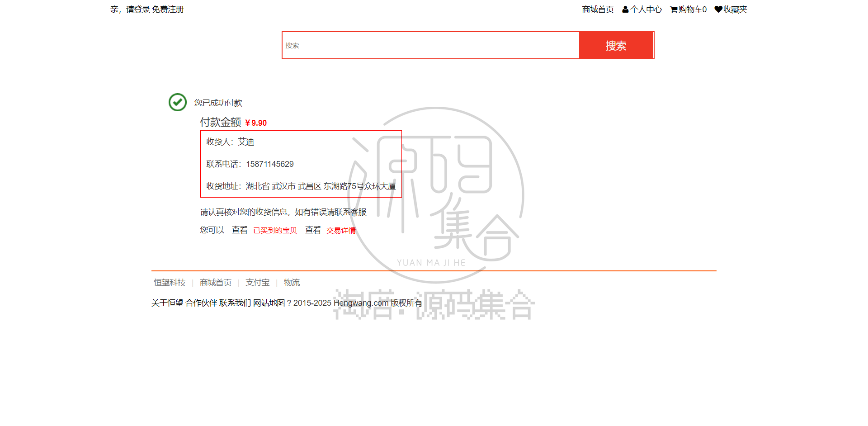Open 购物车0 text link
The image size is (868, 426).
[x=693, y=9]
